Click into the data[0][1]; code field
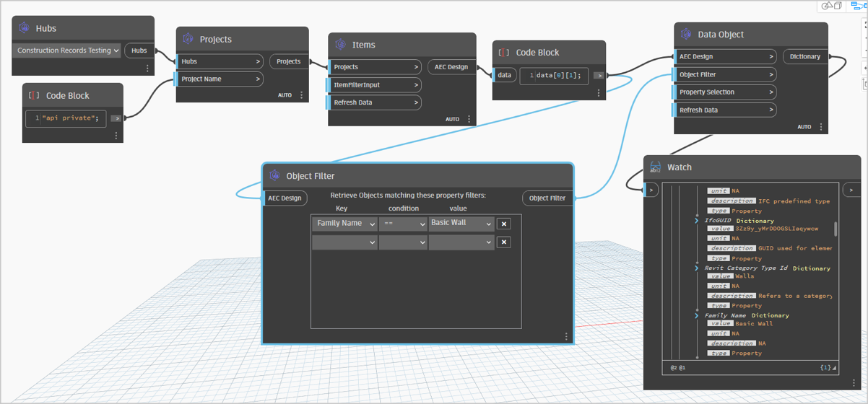This screenshot has width=868, height=404. pos(555,75)
